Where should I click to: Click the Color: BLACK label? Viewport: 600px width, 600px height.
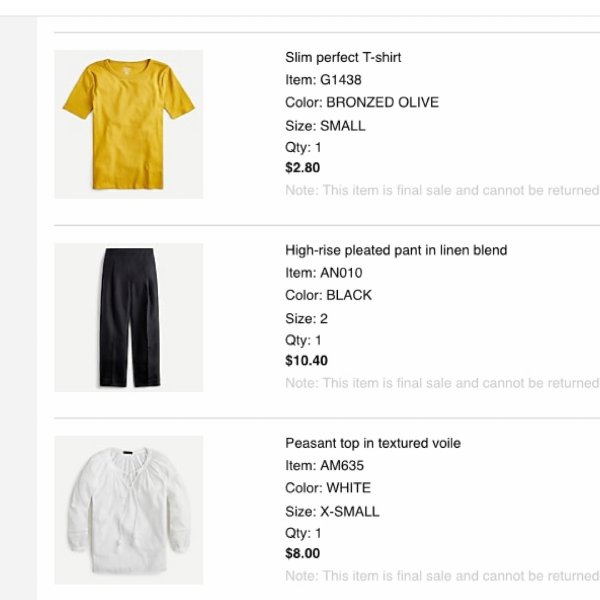pos(328,295)
